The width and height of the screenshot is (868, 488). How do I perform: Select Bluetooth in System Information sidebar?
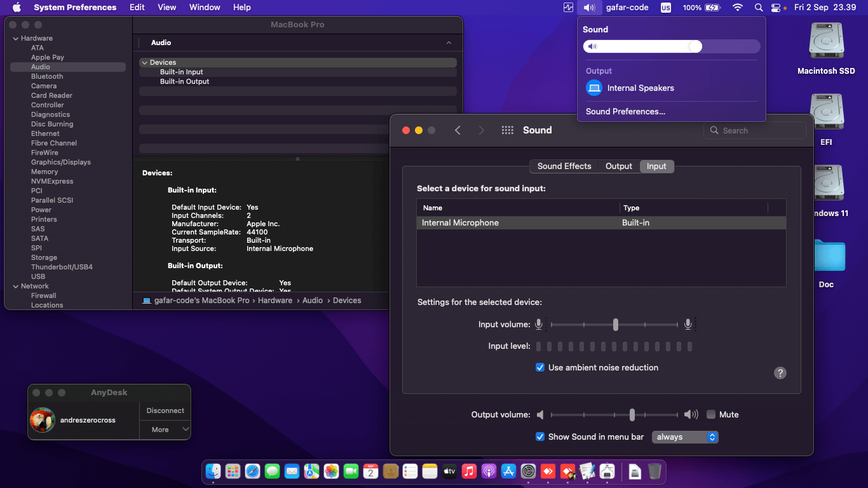tap(47, 76)
